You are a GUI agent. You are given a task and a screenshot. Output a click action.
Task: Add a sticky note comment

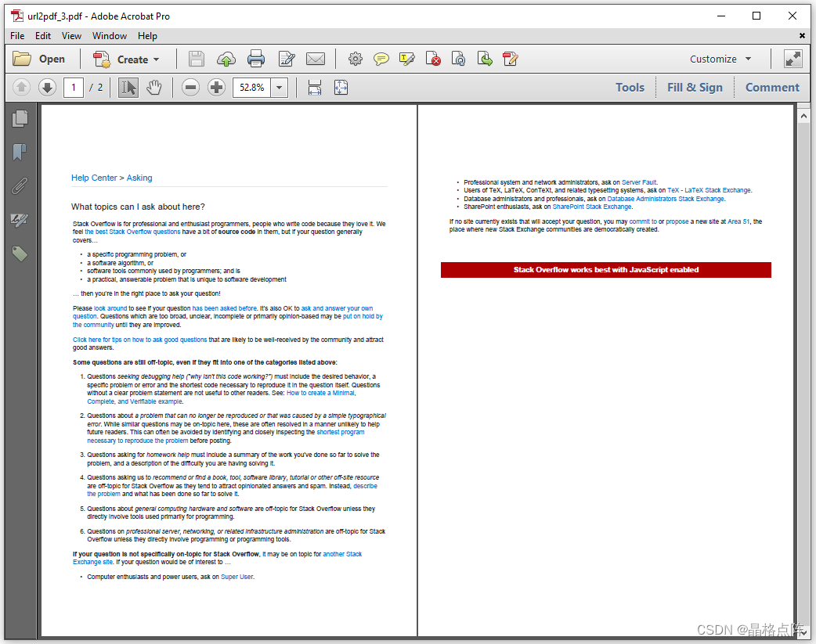381,59
